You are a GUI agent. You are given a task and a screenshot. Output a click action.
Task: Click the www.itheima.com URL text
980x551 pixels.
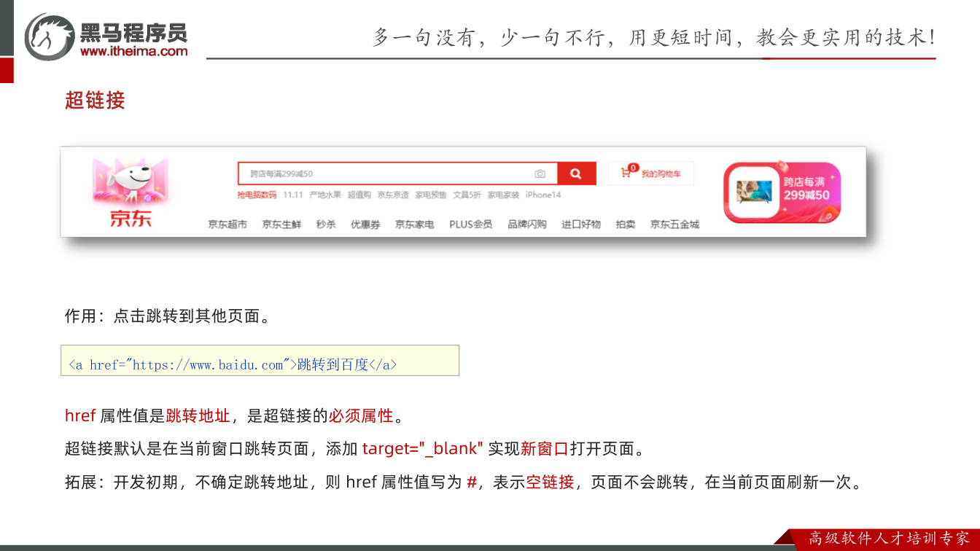point(133,51)
